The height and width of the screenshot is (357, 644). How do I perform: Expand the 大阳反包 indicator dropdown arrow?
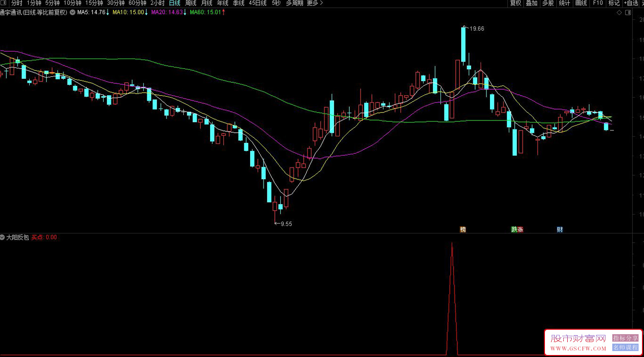coord(3,238)
